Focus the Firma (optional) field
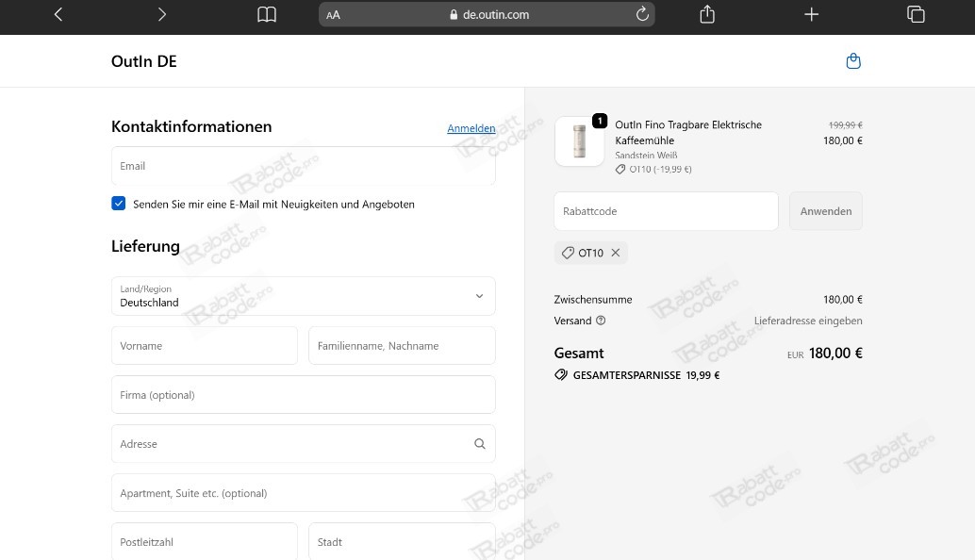This screenshot has height=560, width=975. (304, 395)
